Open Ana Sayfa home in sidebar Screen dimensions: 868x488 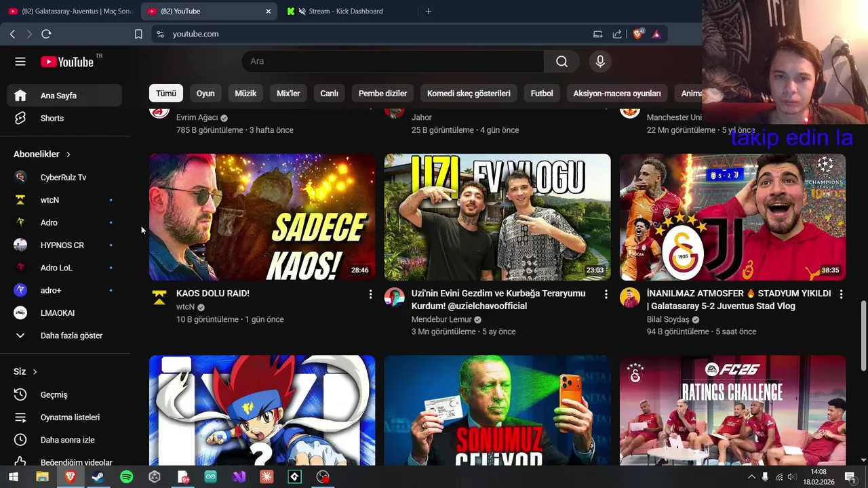click(x=64, y=96)
